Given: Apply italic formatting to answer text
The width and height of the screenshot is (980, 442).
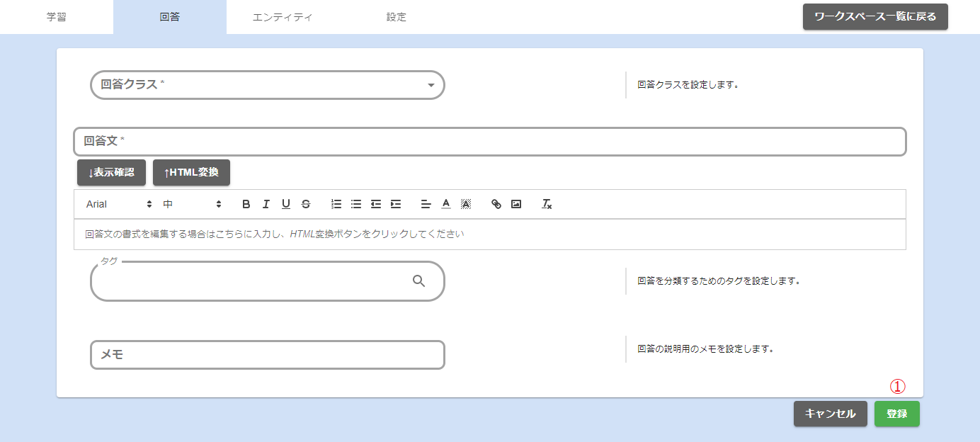Looking at the screenshot, I should click(x=266, y=204).
